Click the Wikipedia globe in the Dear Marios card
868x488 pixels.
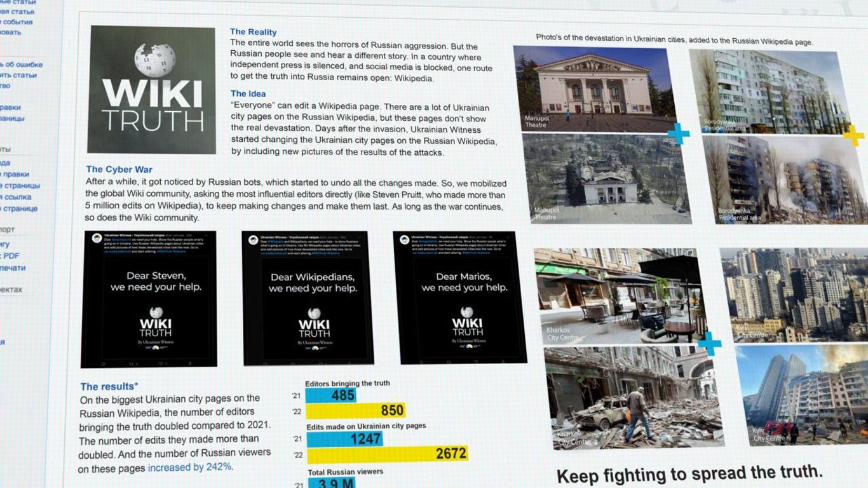467,312
